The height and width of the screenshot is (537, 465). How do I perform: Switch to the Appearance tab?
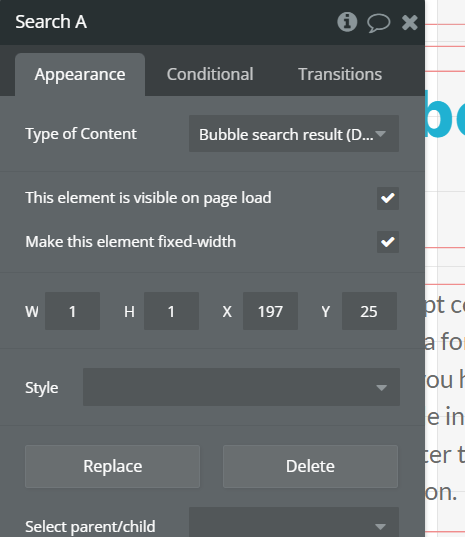tap(80, 74)
